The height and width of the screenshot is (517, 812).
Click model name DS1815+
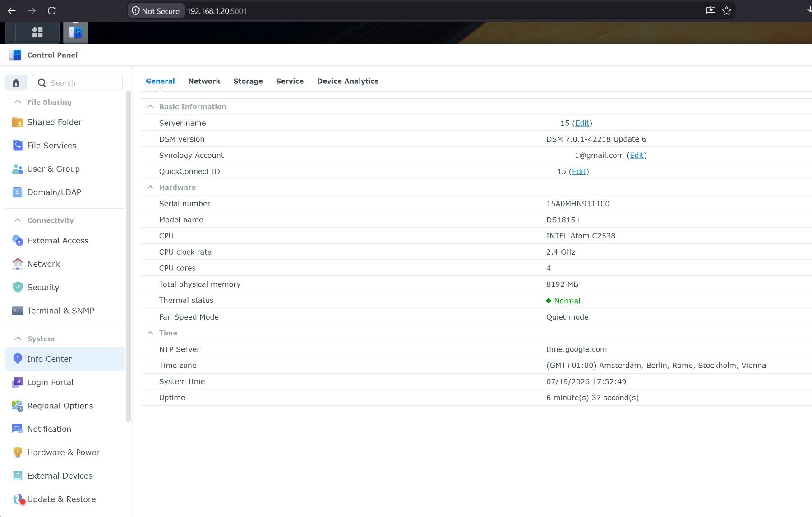[x=563, y=220]
